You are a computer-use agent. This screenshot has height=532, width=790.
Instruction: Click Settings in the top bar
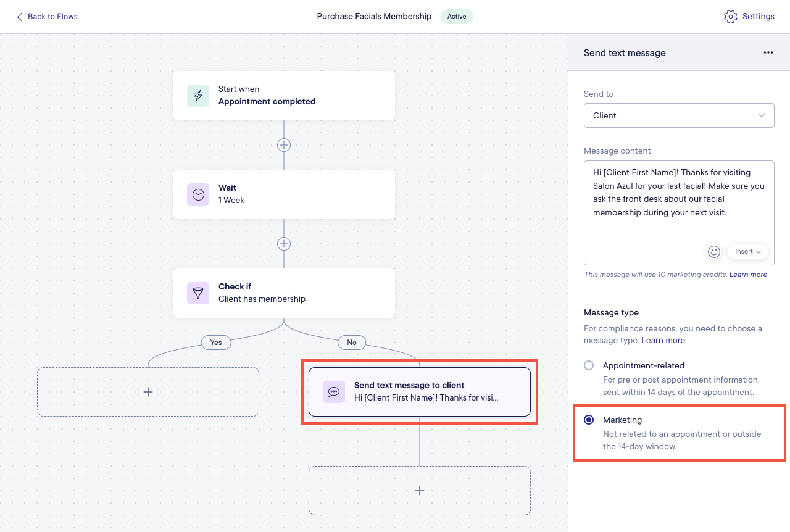(759, 17)
